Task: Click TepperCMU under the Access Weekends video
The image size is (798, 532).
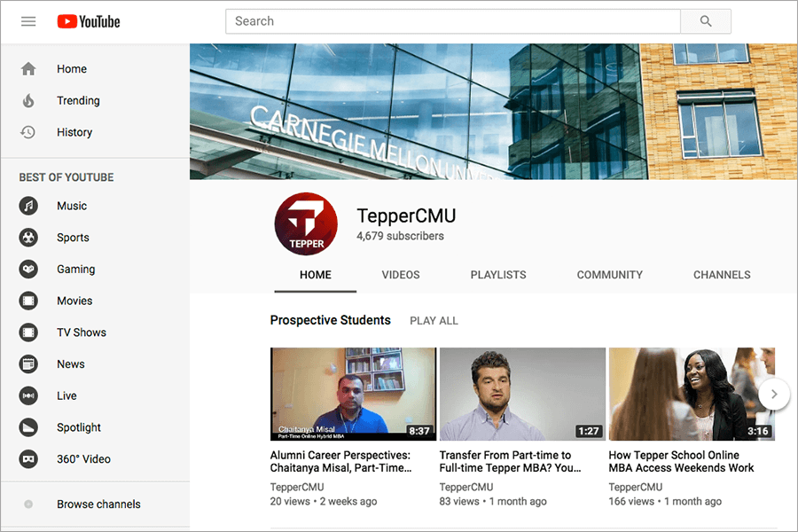Action: pos(636,487)
